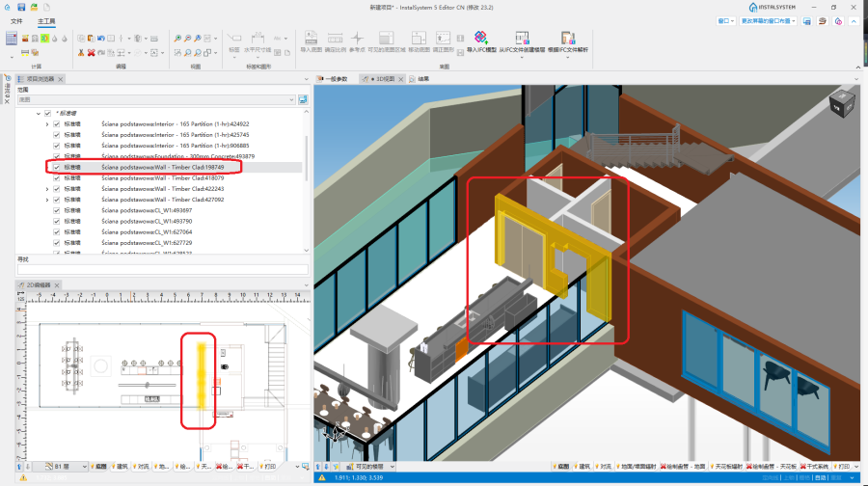This screenshot has height=486, width=868.
Task: Open the 文件 menu
Action: (16, 21)
